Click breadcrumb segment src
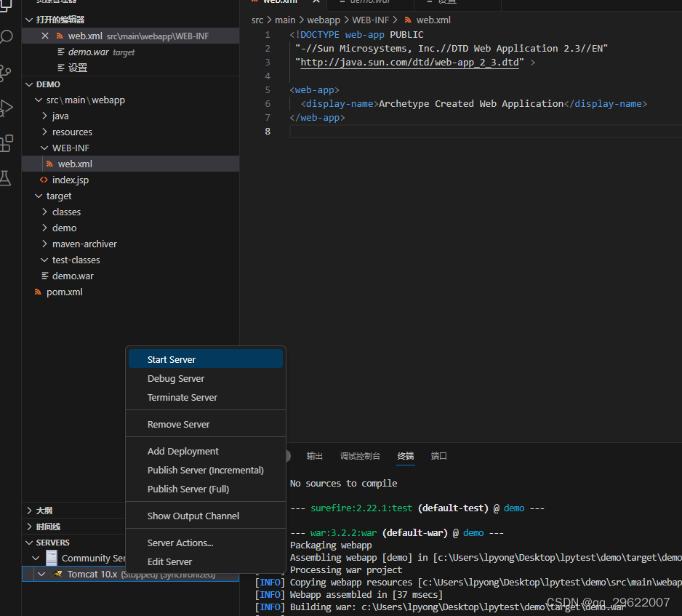Screen dimensions: 682x616 (257, 20)
